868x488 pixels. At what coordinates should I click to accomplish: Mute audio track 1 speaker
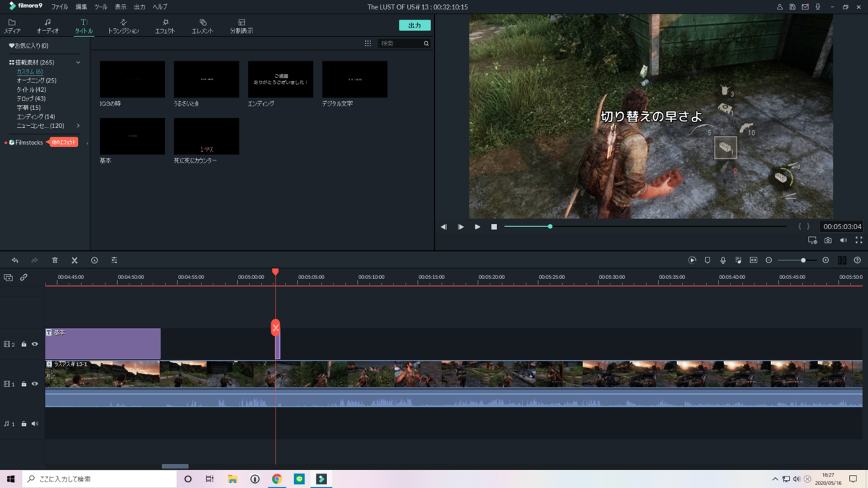click(35, 424)
